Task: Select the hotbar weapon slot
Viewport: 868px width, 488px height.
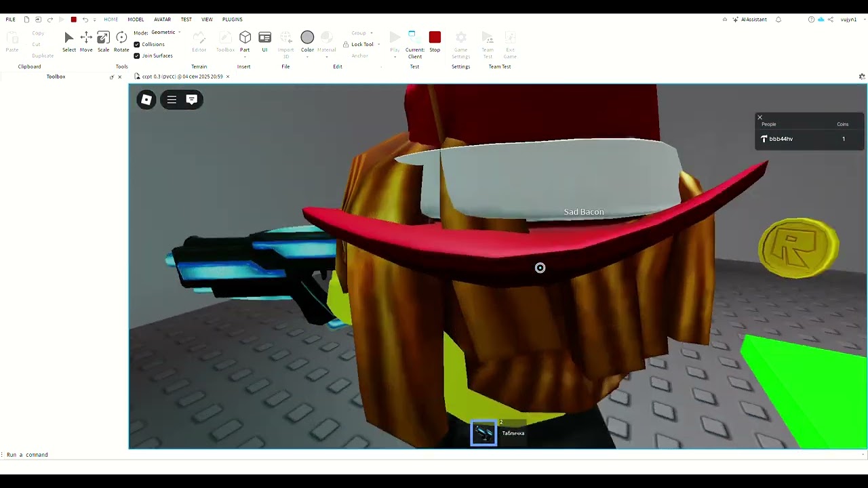Action: click(x=484, y=432)
